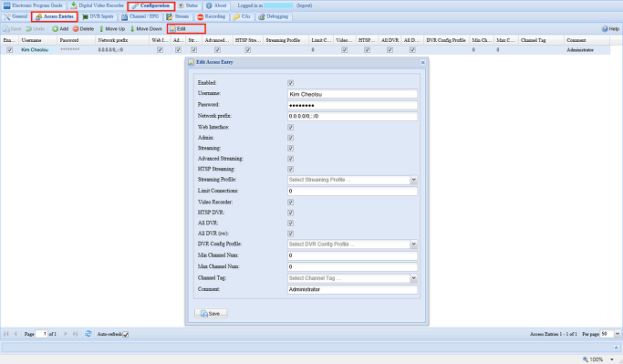Sort by the Comment column header

click(587, 40)
